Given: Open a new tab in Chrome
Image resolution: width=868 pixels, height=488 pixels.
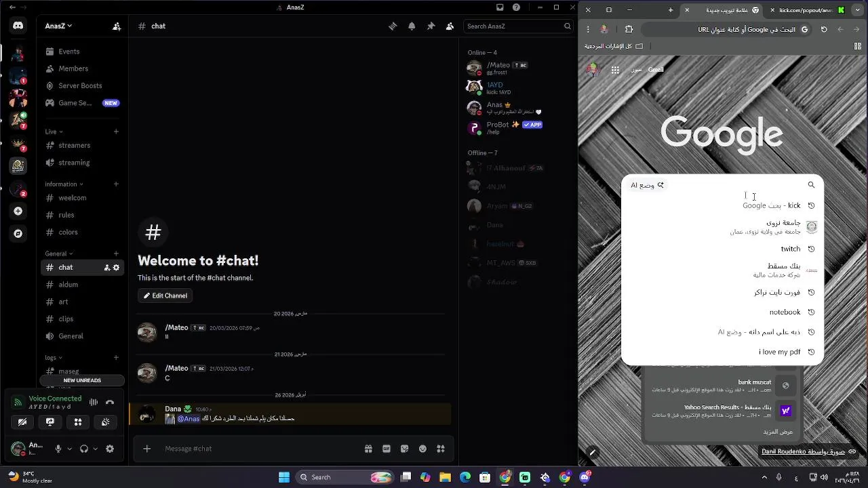Looking at the screenshot, I should (671, 10).
